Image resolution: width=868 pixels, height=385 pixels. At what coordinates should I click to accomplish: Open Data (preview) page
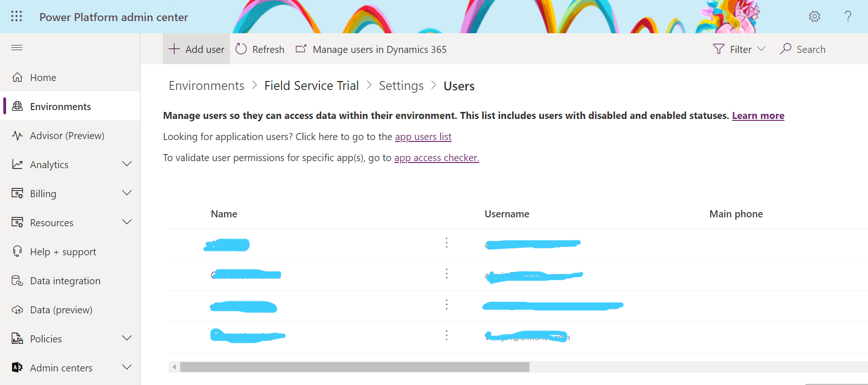click(70, 310)
